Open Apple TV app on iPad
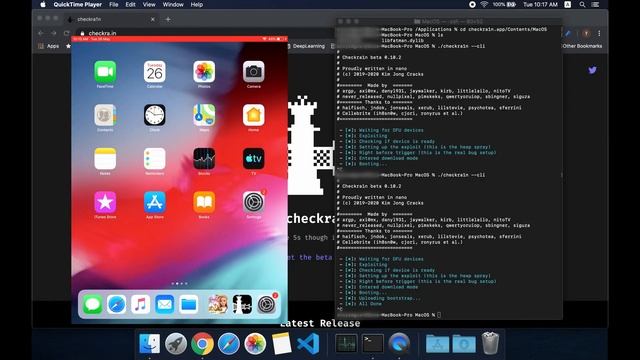 click(253, 159)
